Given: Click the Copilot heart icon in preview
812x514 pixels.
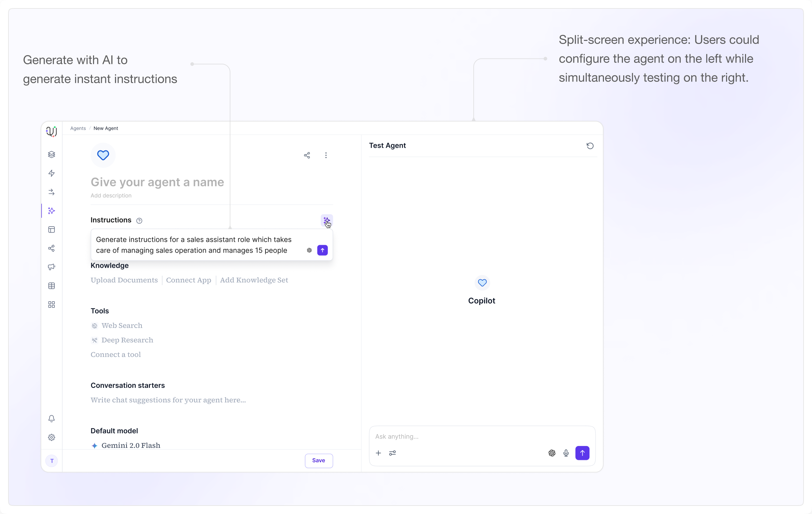Looking at the screenshot, I should (x=482, y=283).
